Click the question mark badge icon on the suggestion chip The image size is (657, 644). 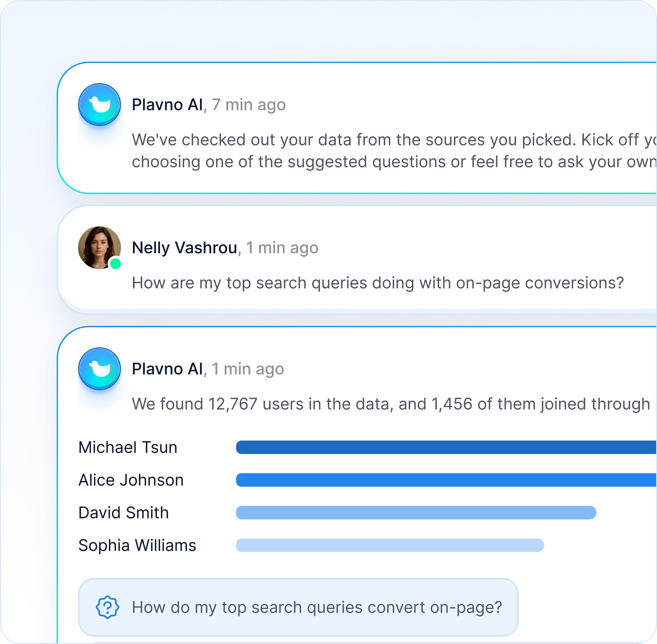click(x=107, y=607)
